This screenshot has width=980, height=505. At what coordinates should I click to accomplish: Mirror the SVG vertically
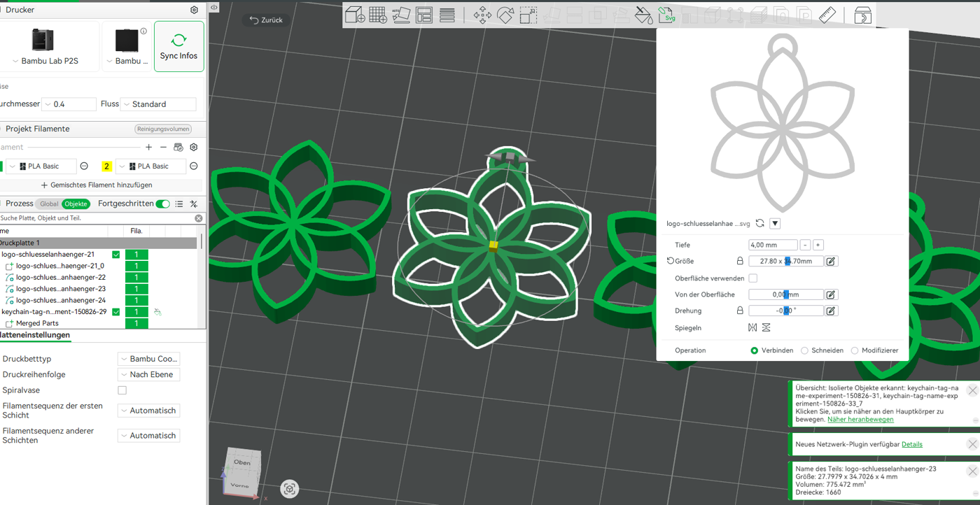tap(766, 327)
